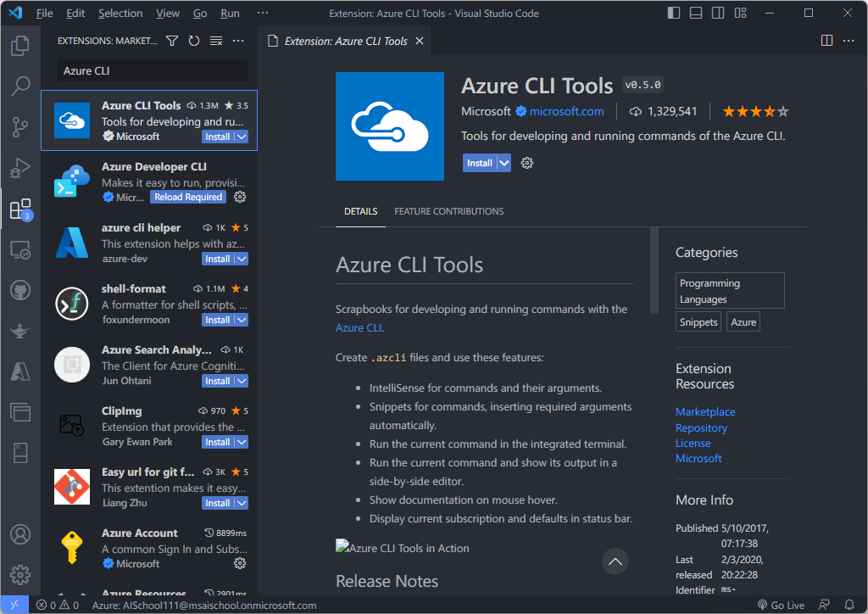The height and width of the screenshot is (614, 868).
Task: Open Extensions views and more actions menu
Action: pos(238,41)
